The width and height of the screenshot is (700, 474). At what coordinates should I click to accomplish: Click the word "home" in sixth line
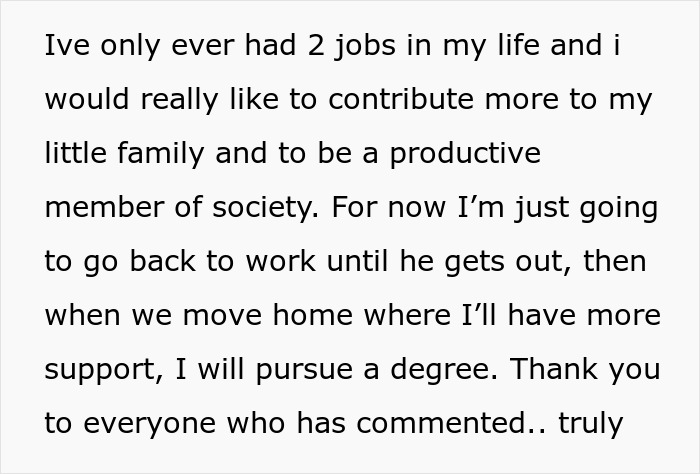[312, 314]
